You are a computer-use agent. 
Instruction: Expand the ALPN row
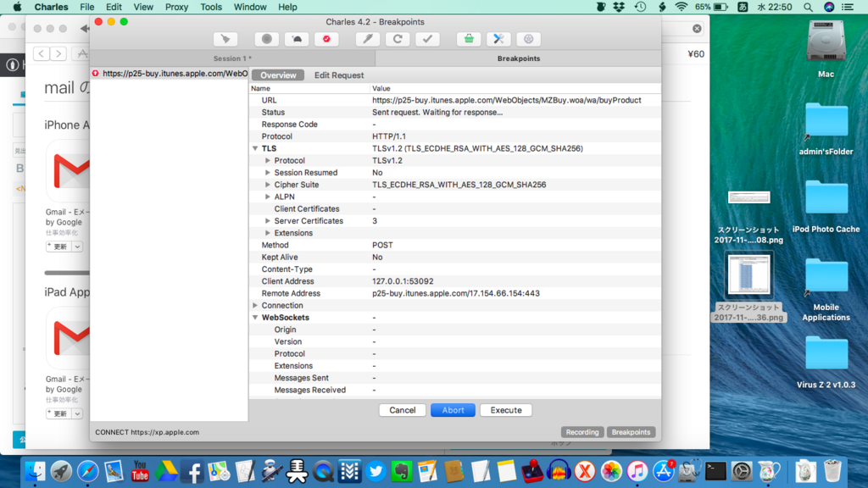[268, 197]
